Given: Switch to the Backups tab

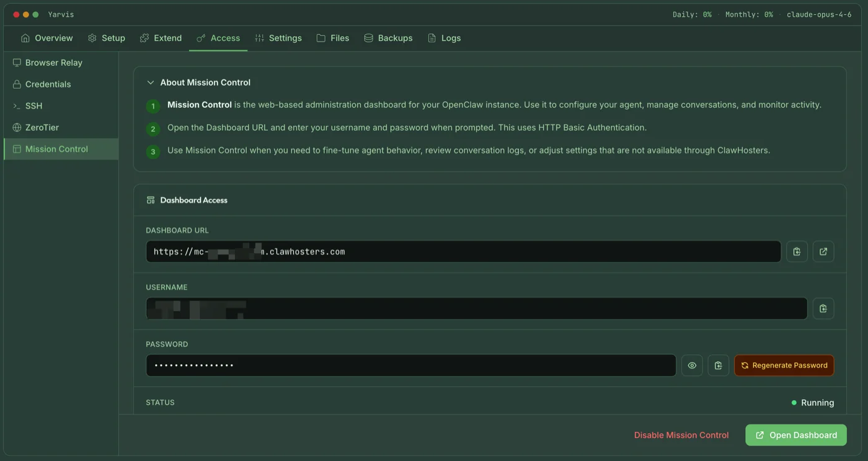Looking at the screenshot, I should tap(388, 38).
